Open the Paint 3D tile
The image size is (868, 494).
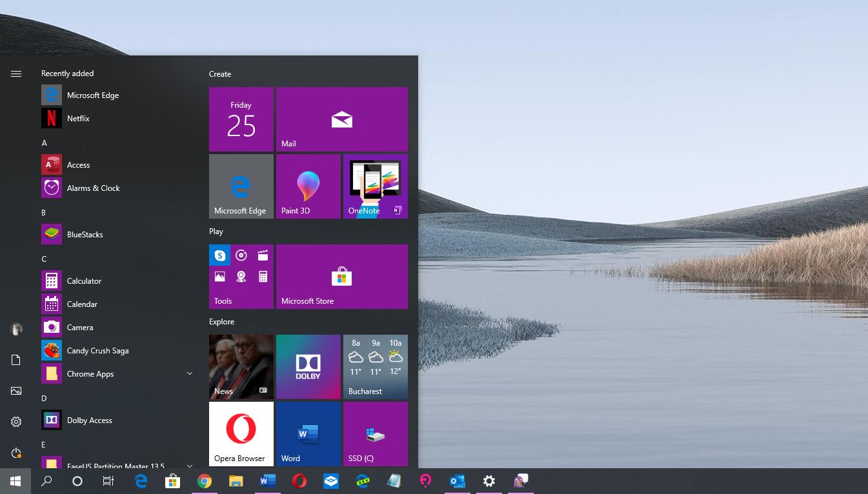(x=308, y=186)
